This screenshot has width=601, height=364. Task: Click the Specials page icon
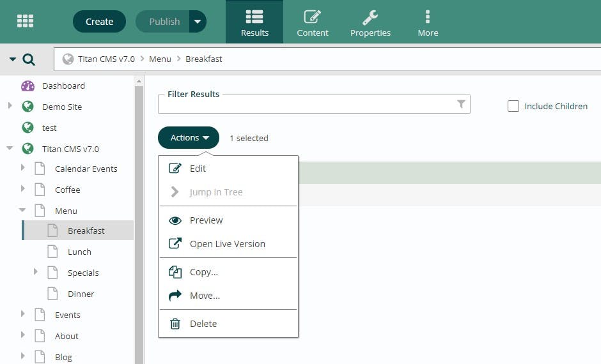point(52,273)
